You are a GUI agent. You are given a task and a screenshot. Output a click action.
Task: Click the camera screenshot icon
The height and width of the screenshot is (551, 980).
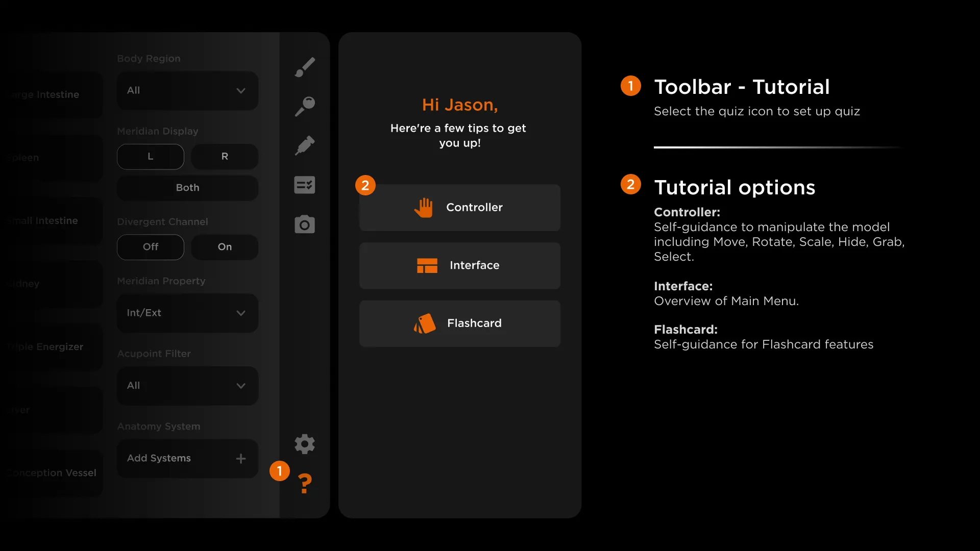coord(305,224)
